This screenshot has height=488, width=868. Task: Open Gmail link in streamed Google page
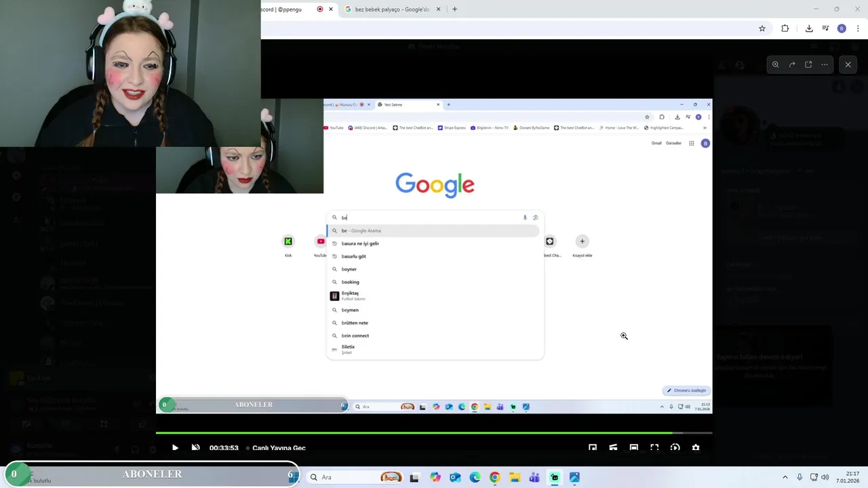[656, 143]
